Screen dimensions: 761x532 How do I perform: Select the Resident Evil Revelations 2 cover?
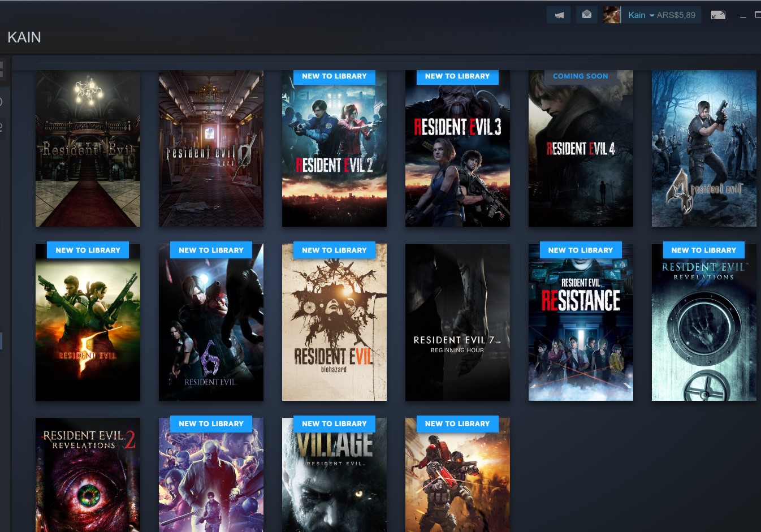[88, 475]
